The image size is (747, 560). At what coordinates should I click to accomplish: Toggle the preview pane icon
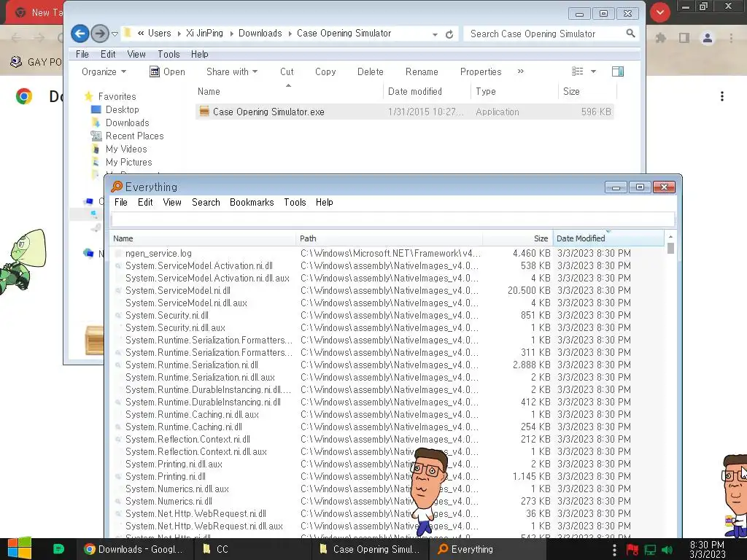click(x=618, y=71)
